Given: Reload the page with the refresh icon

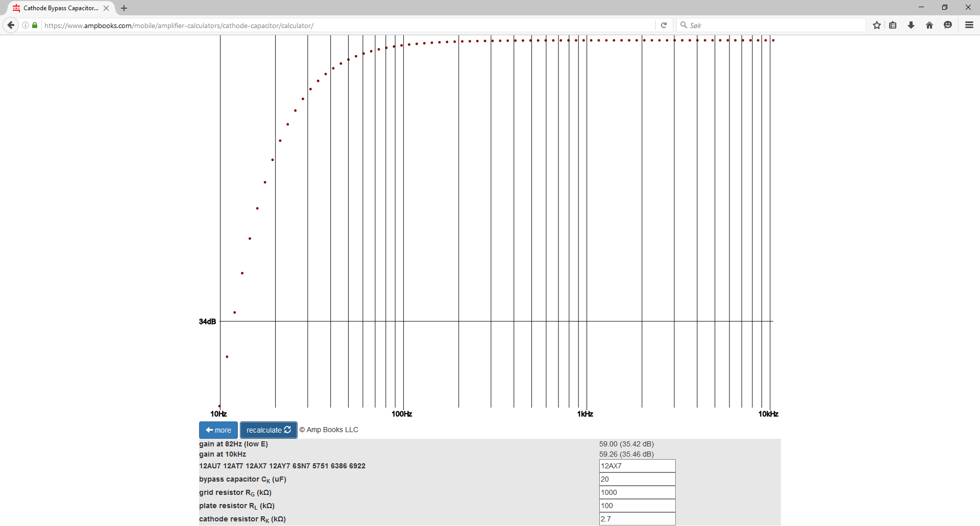Looking at the screenshot, I should 664,25.
